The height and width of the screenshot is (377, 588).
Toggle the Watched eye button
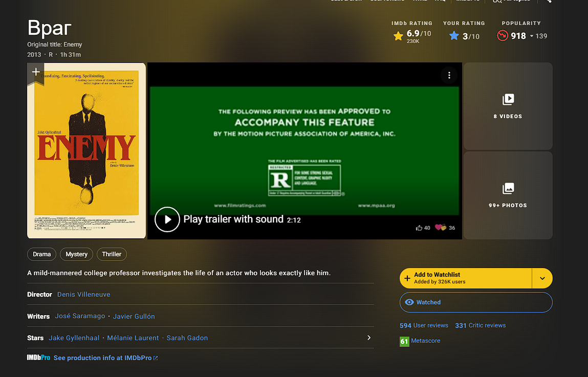[x=476, y=302]
